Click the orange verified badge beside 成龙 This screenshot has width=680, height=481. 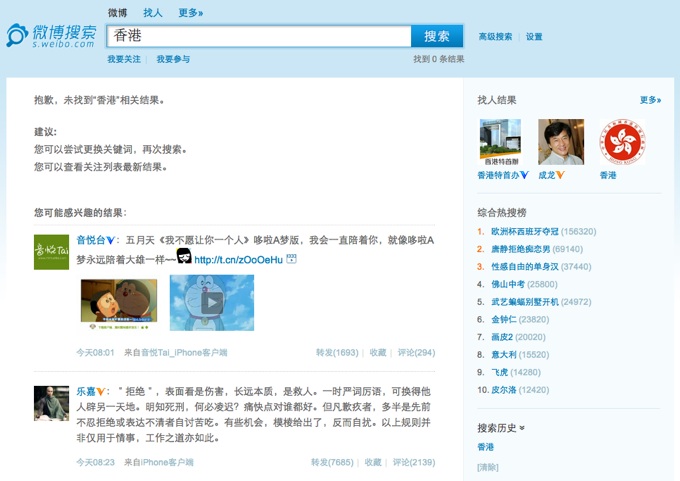(560, 175)
